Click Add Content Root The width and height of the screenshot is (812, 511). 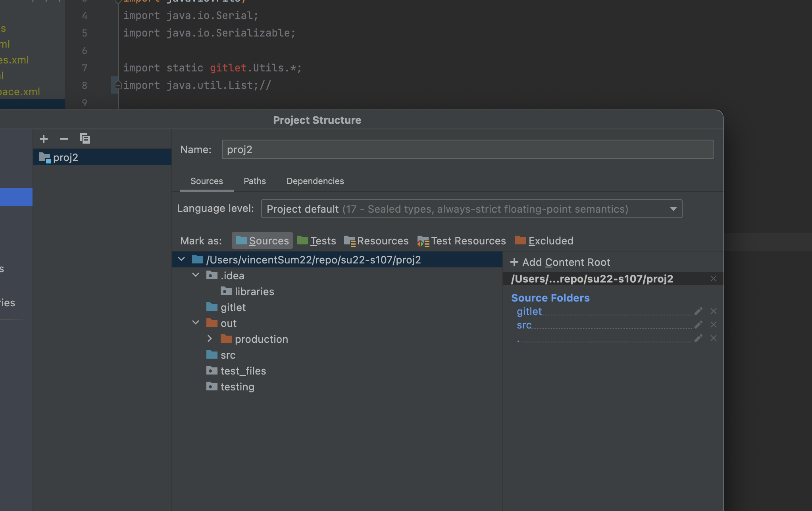point(560,262)
